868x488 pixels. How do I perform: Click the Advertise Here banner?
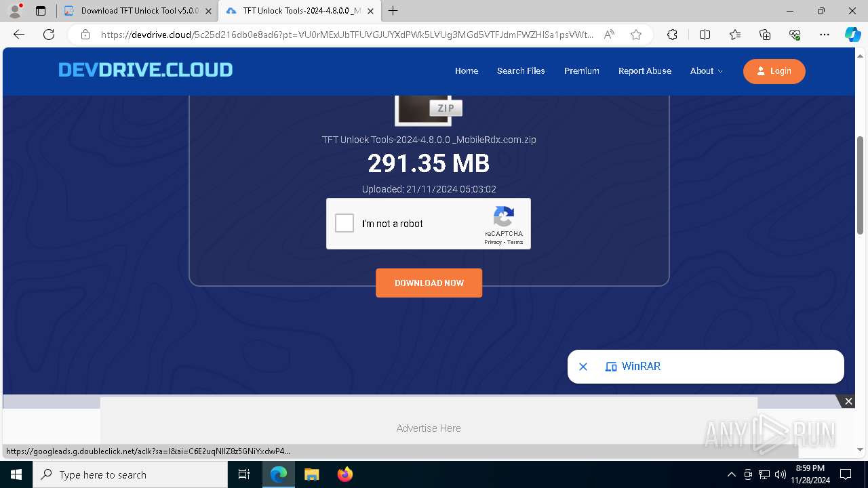[429, 428]
